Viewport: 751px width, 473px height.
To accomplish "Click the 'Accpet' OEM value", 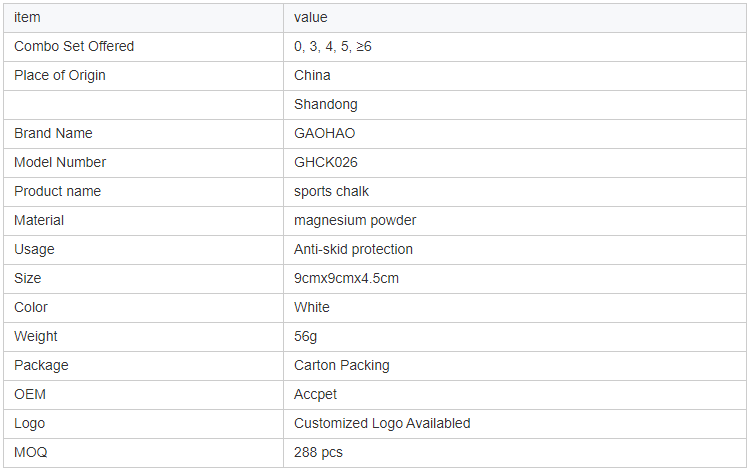I will pyautogui.click(x=317, y=394).
